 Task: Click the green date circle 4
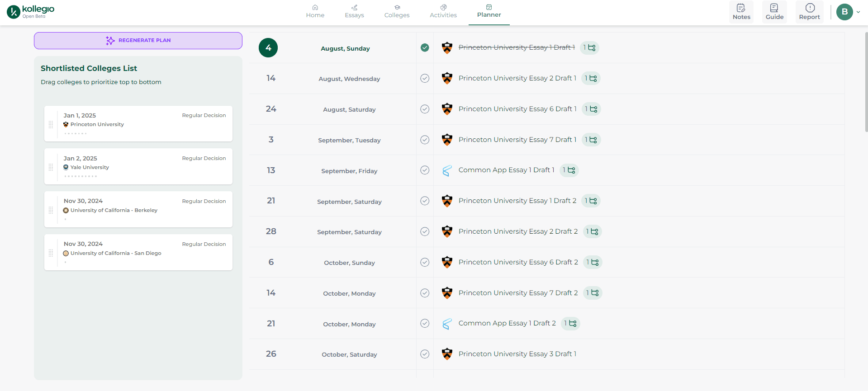pyautogui.click(x=268, y=48)
